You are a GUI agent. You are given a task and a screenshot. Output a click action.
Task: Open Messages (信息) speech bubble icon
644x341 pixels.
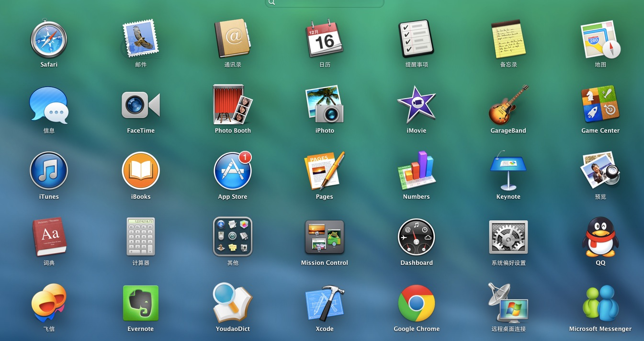point(49,105)
